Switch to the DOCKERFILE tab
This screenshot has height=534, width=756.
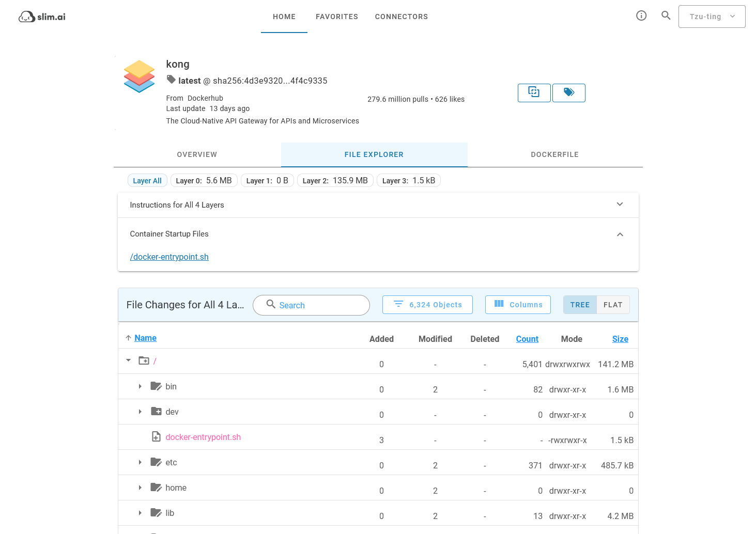tap(554, 154)
